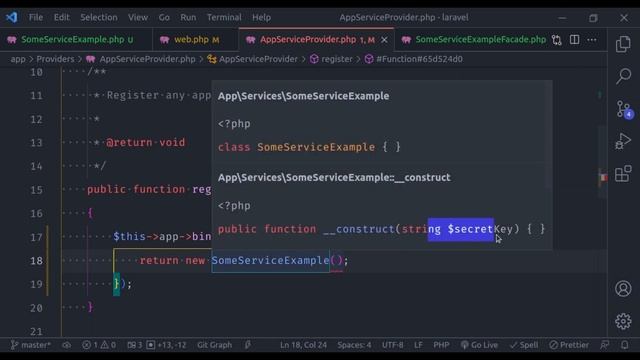Open the Selection menu

pyautogui.click(x=99, y=18)
